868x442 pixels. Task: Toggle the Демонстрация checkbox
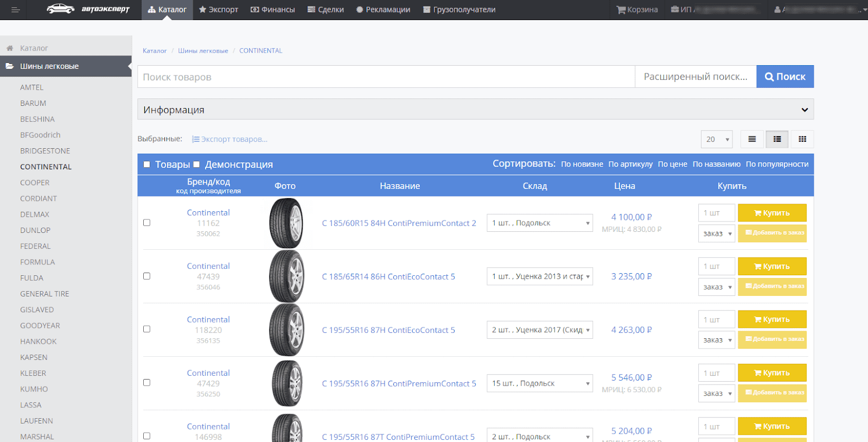coord(196,165)
